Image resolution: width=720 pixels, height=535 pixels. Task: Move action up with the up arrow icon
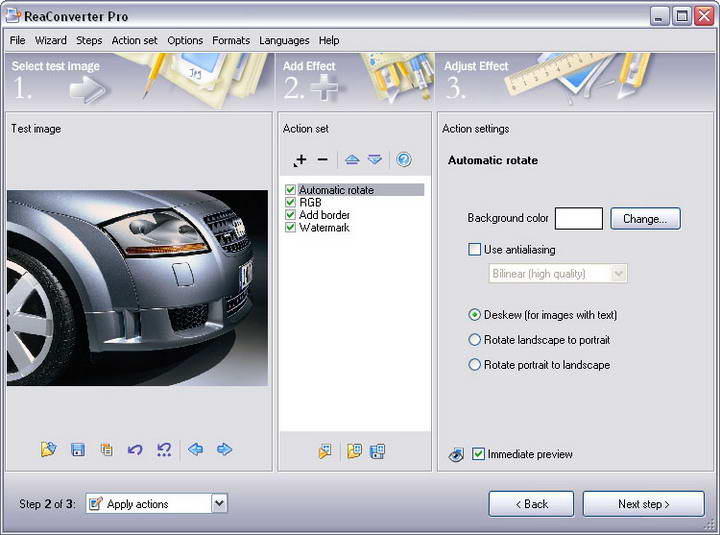click(352, 160)
